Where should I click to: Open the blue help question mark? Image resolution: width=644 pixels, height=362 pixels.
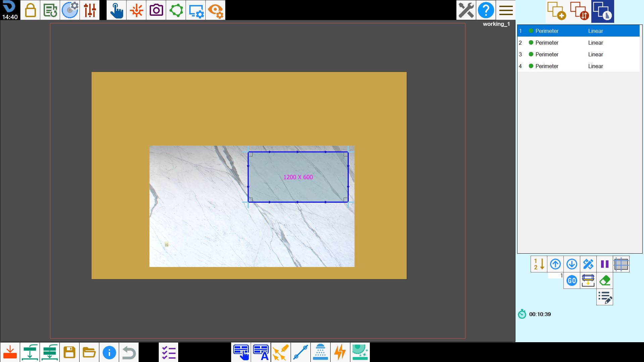pyautogui.click(x=486, y=10)
